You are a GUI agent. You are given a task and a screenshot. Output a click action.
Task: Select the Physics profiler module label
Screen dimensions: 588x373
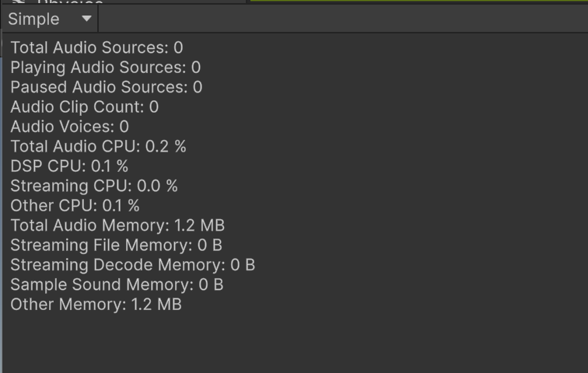pyautogui.click(x=70, y=3)
